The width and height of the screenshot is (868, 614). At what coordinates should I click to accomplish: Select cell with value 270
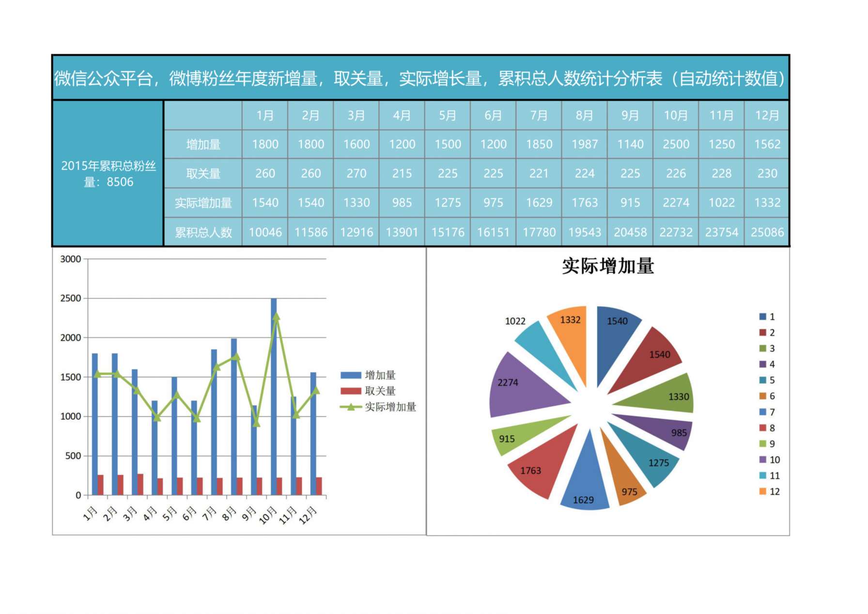tap(356, 173)
